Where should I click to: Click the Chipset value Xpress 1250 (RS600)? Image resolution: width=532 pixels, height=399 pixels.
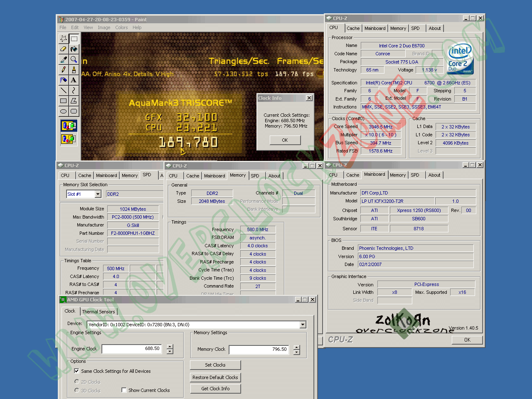coord(419,210)
